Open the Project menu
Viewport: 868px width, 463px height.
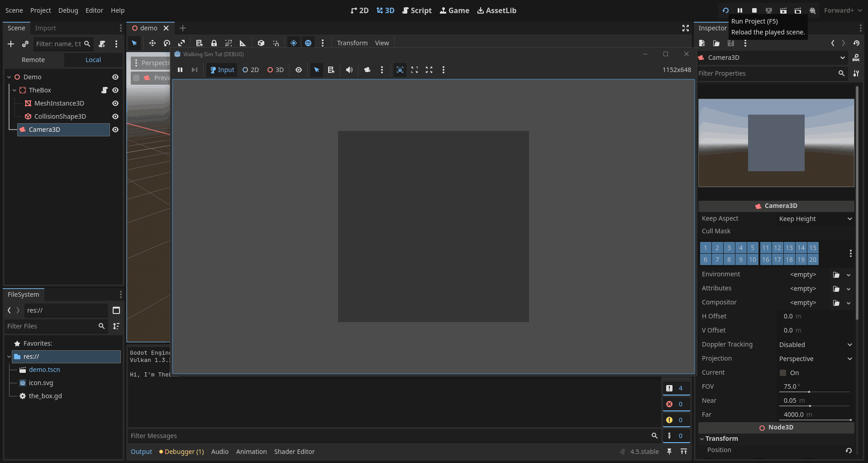point(41,10)
